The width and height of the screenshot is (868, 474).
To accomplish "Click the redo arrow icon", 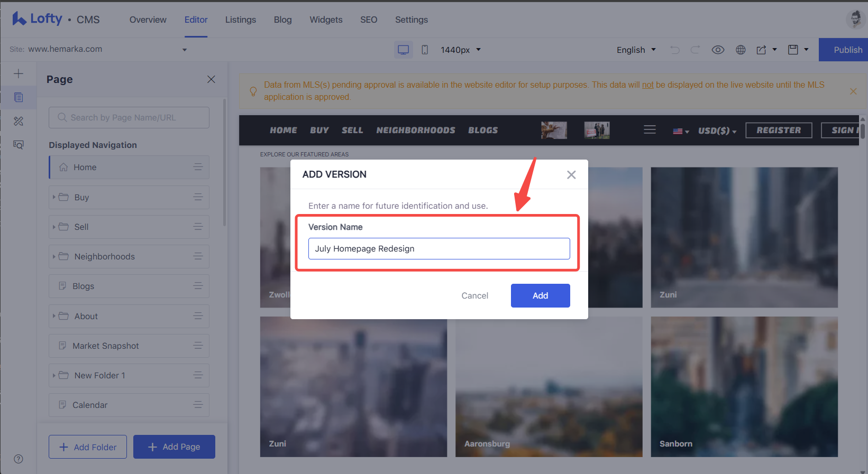I will (x=695, y=50).
